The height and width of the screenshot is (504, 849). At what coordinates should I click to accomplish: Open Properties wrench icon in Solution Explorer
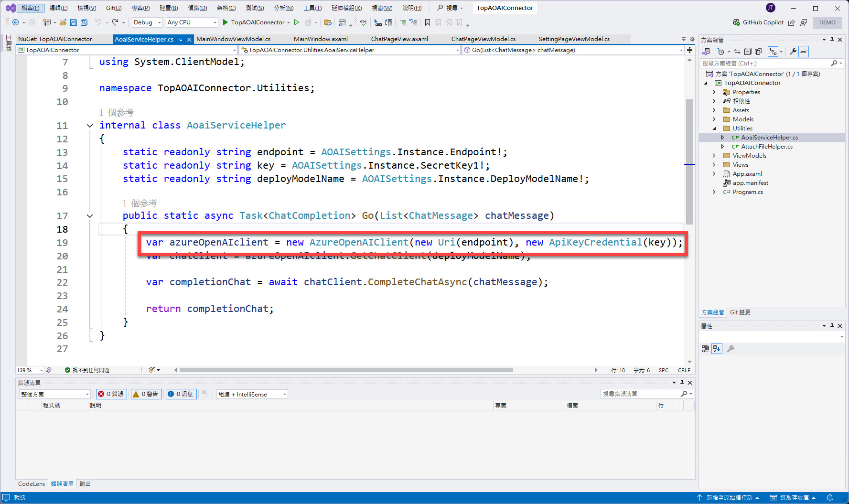tap(793, 52)
